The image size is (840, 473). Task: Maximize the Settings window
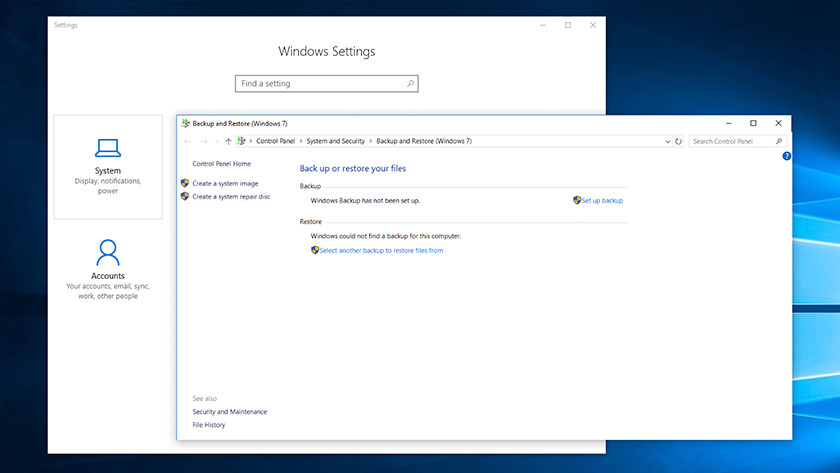click(x=568, y=25)
